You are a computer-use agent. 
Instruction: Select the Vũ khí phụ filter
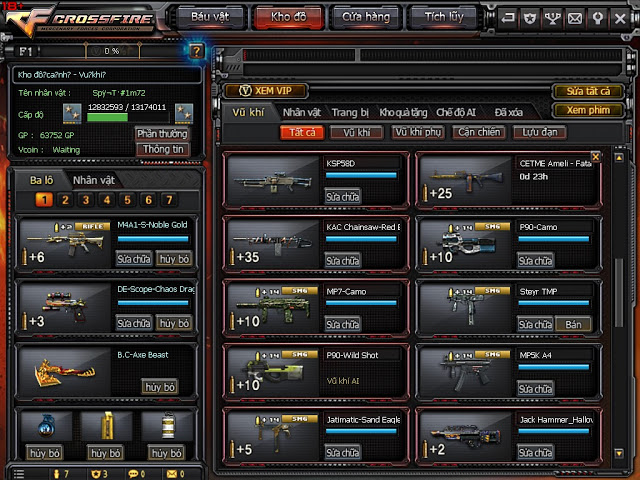pos(418,133)
